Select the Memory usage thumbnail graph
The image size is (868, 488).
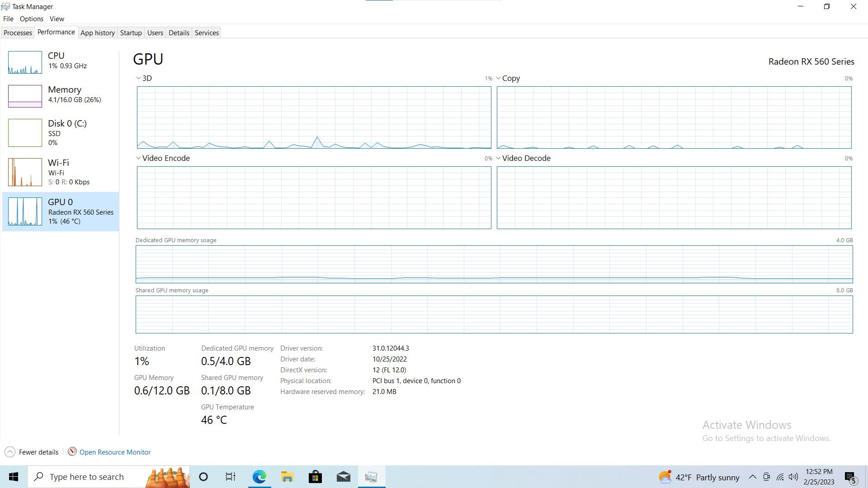click(x=25, y=96)
